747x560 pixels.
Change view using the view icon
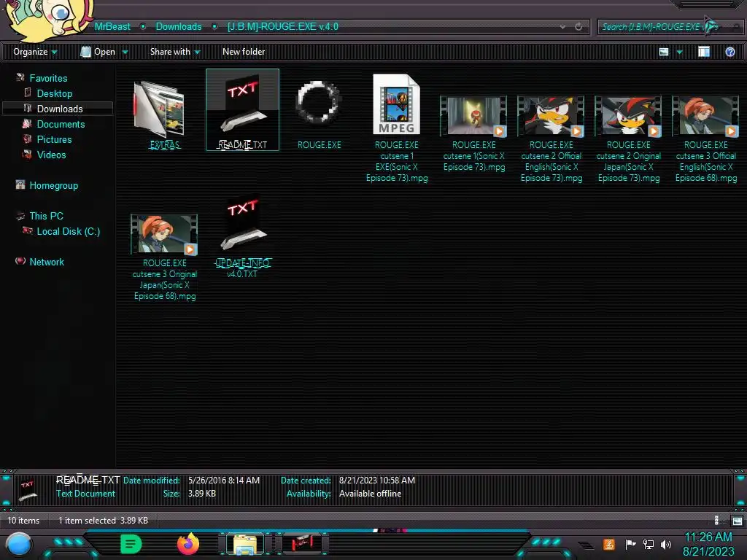point(664,52)
